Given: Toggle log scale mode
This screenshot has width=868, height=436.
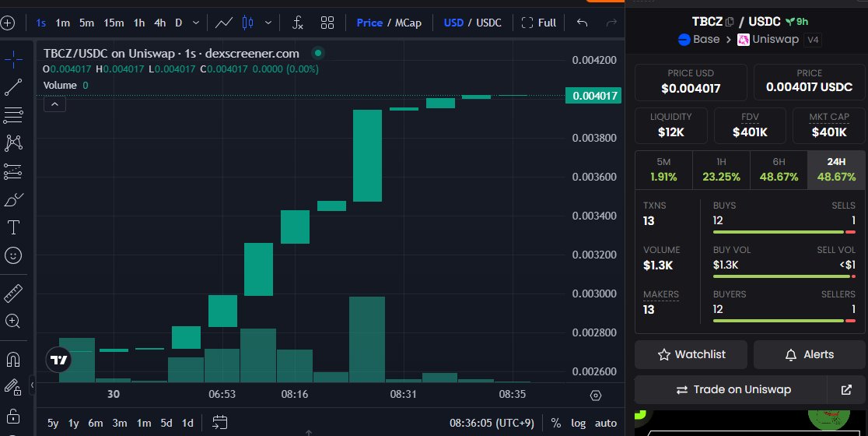Looking at the screenshot, I should (578, 423).
